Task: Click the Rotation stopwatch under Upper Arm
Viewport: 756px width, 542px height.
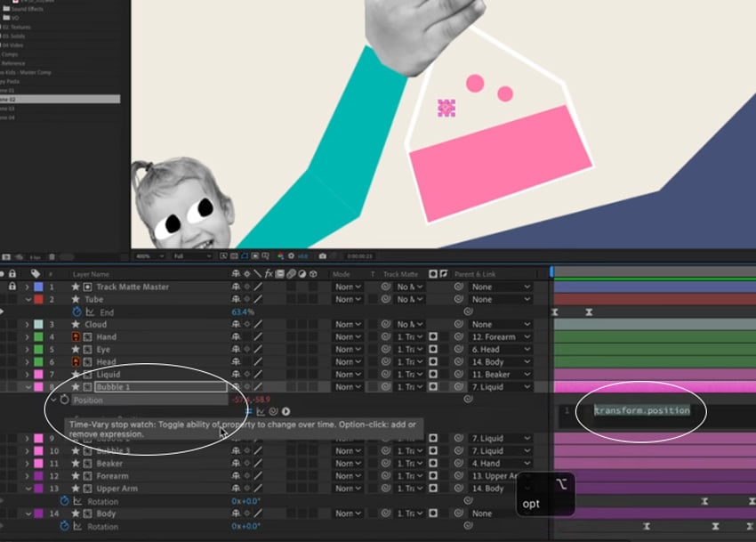Action: pos(64,501)
